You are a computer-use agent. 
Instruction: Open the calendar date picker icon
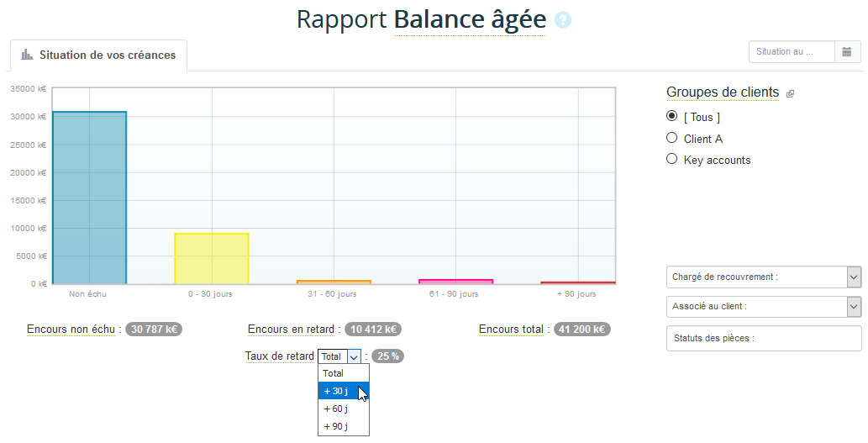[847, 52]
